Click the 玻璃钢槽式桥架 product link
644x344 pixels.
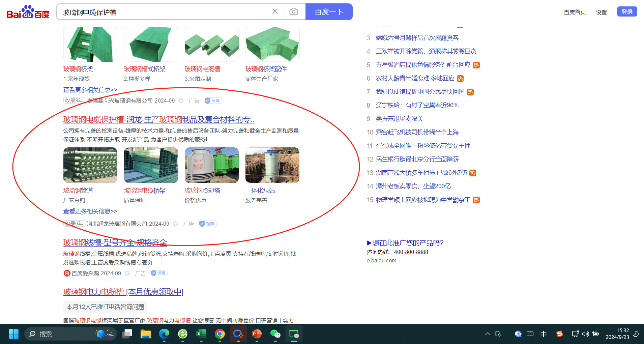point(145,69)
